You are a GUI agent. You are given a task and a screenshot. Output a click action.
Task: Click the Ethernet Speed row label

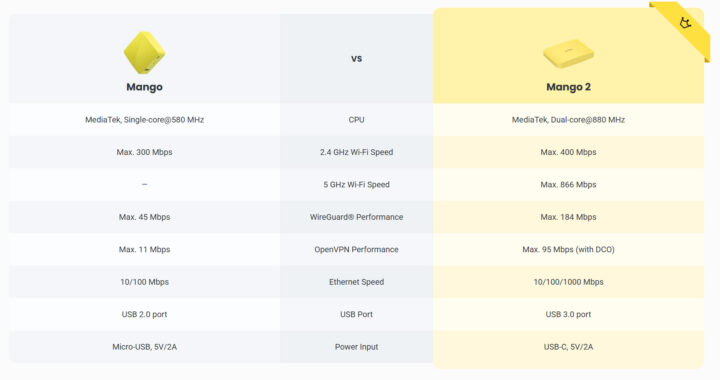[x=356, y=282]
